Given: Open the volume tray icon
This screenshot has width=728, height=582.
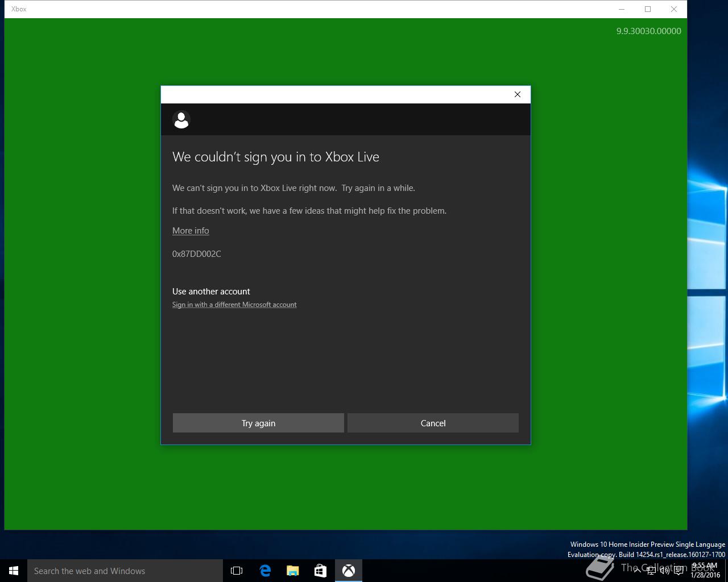Looking at the screenshot, I should [x=664, y=571].
